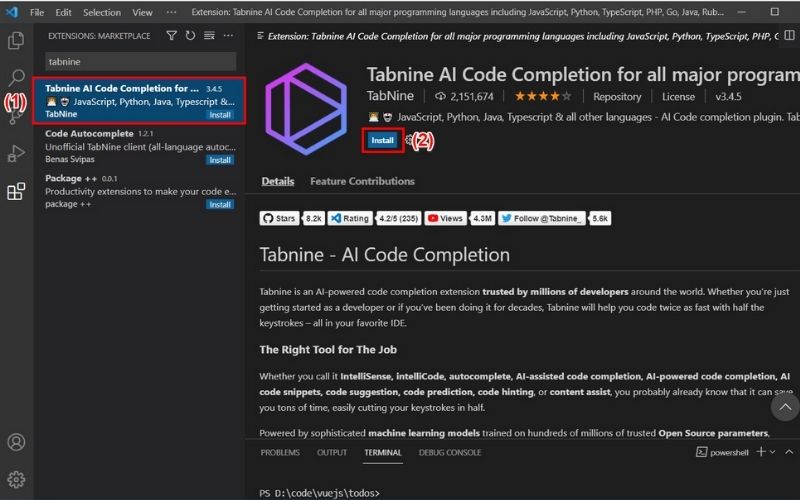Switch to the Details tab
Viewport: 800px width, 500px height.
[x=278, y=181]
